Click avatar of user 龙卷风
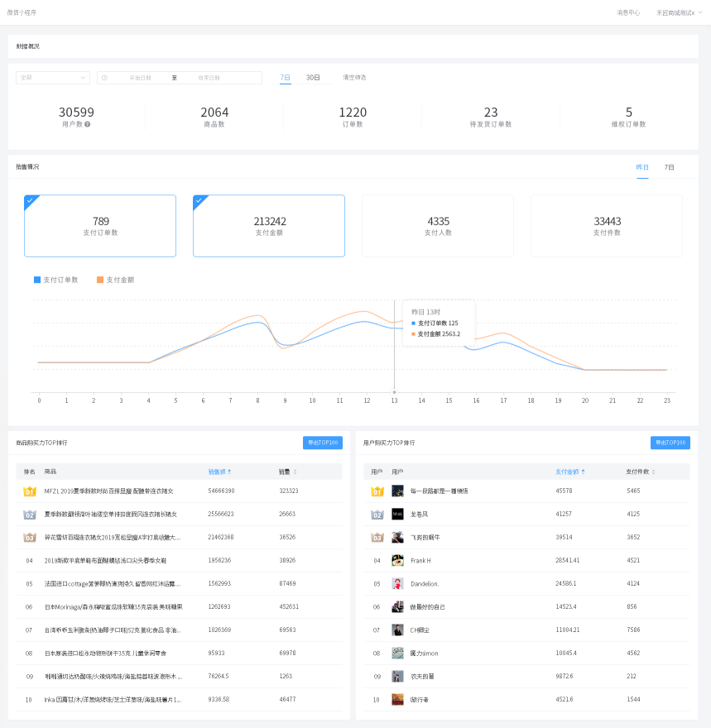The image size is (711, 728). click(x=397, y=514)
